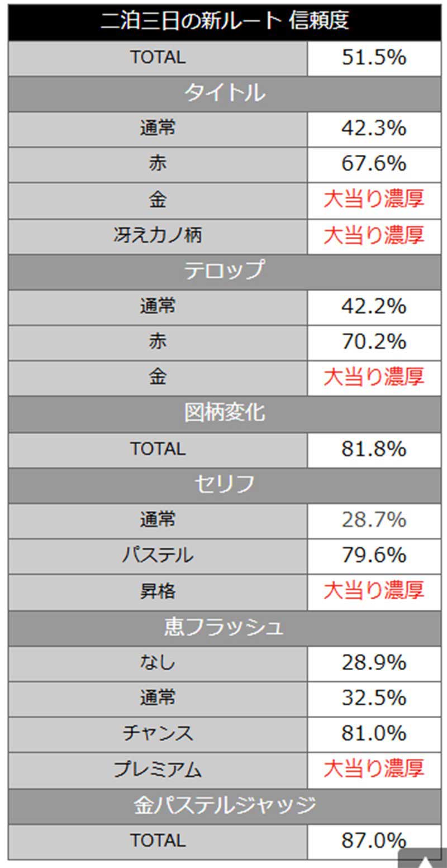Click the 51.5% TOTAL value cell
447x868 pixels.
(x=374, y=58)
